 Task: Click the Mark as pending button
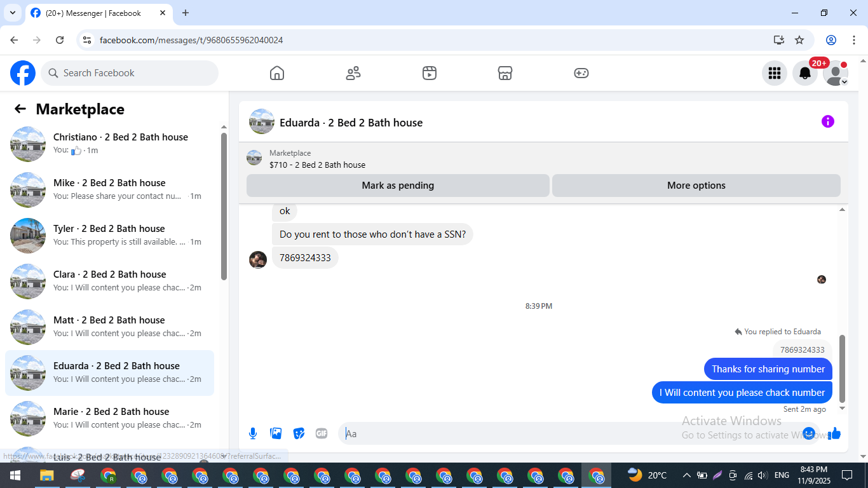[x=398, y=186]
